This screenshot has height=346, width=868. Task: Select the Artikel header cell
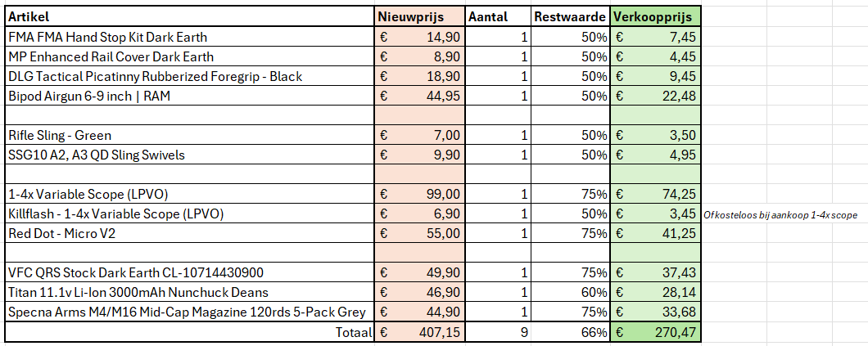coord(188,17)
